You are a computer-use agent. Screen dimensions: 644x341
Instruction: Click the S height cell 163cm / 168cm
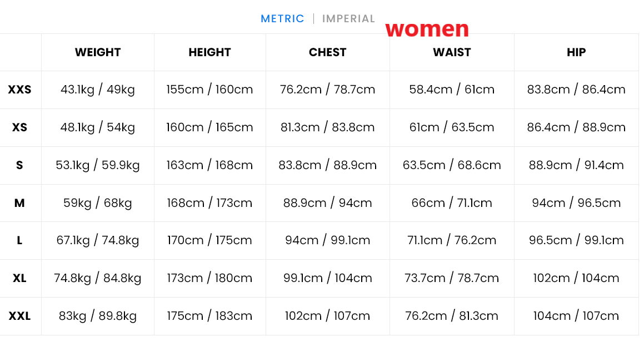209,165
